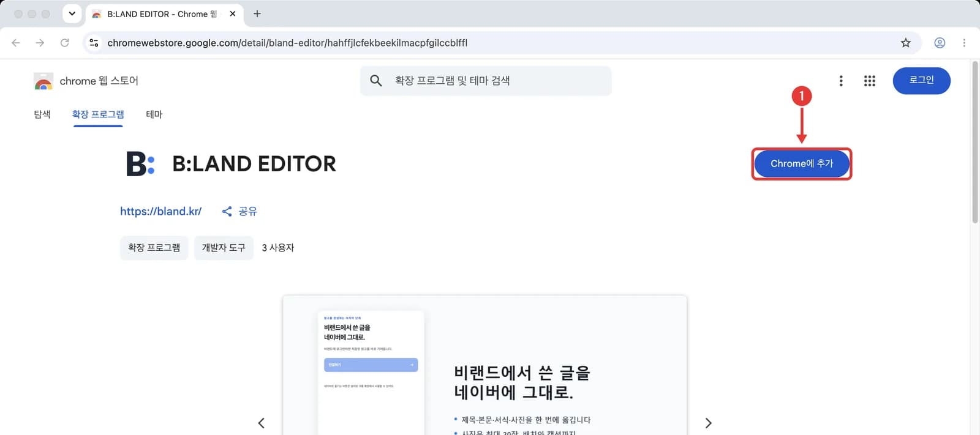Image resolution: width=980 pixels, height=435 pixels.
Task: Open site information icon in address bar
Action: [x=94, y=43]
